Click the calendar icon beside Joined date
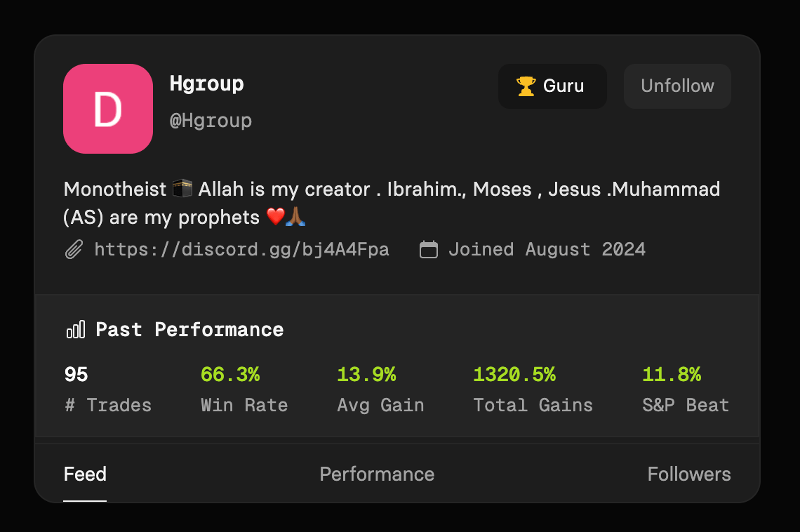The width and height of the screenshot is (800, 532). [x=429, y=250]
